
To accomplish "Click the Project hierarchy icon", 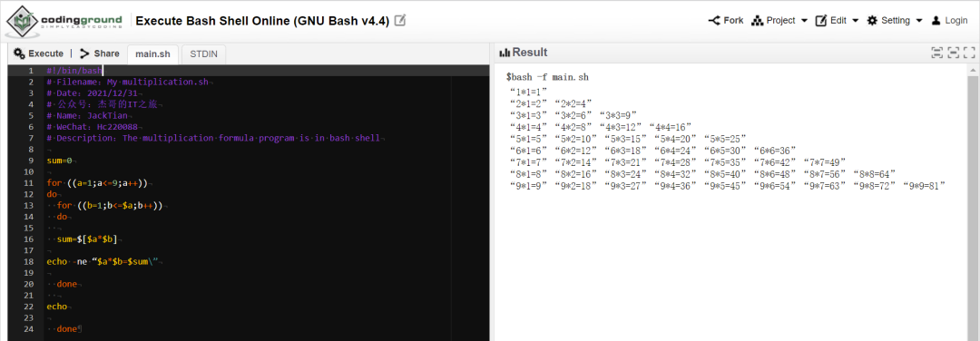I will 758,21.
